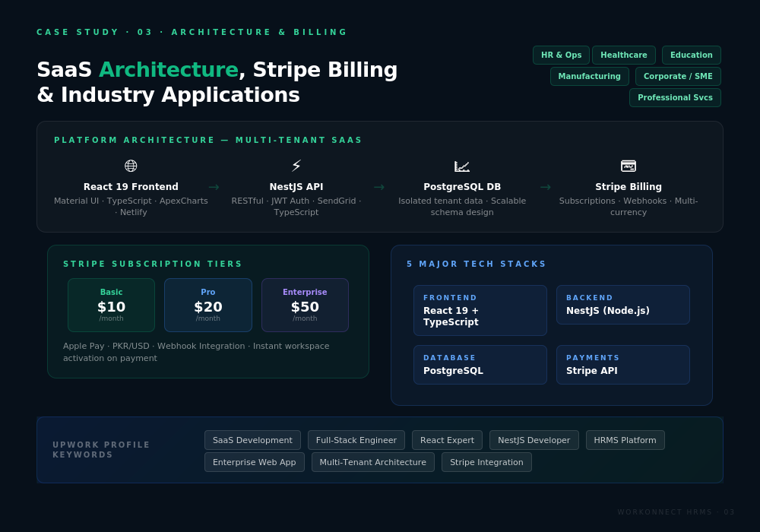Select the Healthcare industry tag
Image resolution: width=760 pixels, height=532 pixels.
coord(624,55)
